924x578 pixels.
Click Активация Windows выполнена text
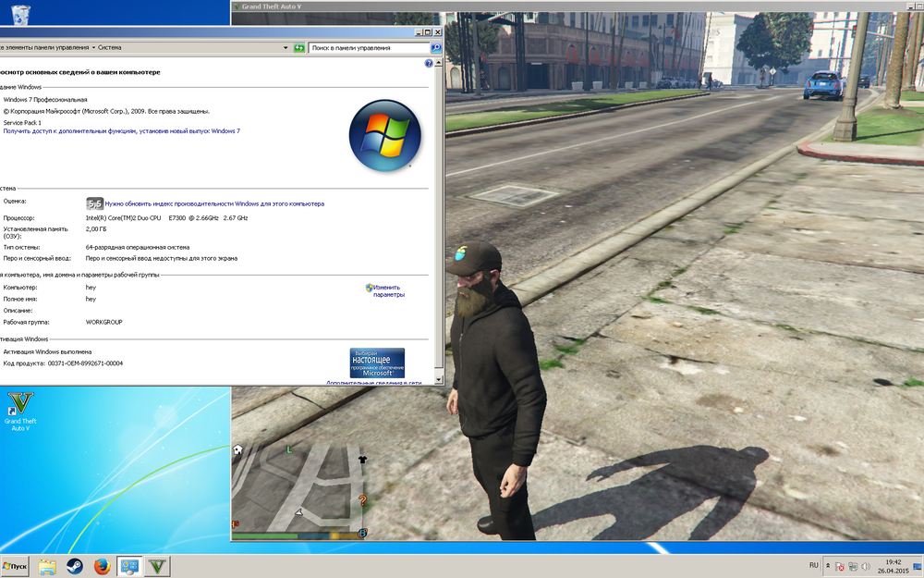pos(47,351)
